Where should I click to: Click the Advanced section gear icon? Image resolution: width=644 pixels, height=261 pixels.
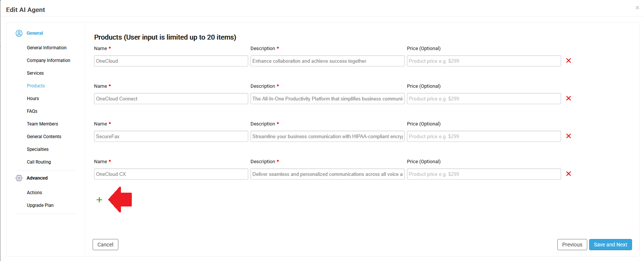19,178
